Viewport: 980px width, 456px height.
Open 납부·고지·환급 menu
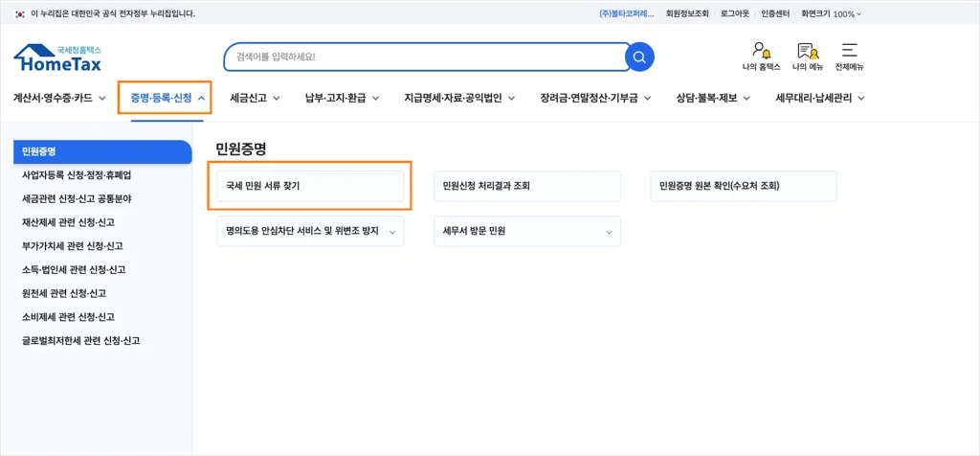[342, 98]
